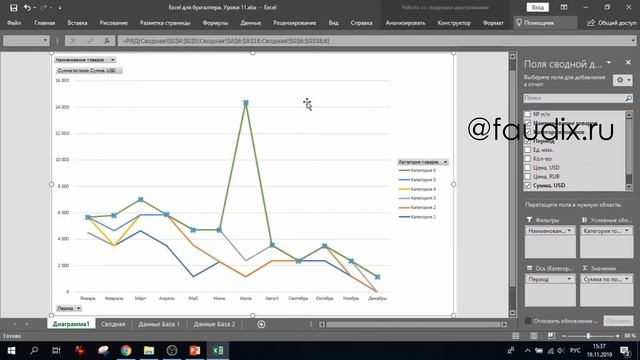Click the Undo arrow icon

(x=27, y=7)
